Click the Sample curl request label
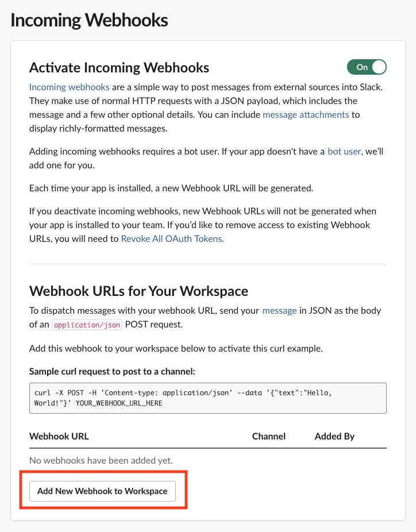Viewport: 416px width, 532px height. 112,372
